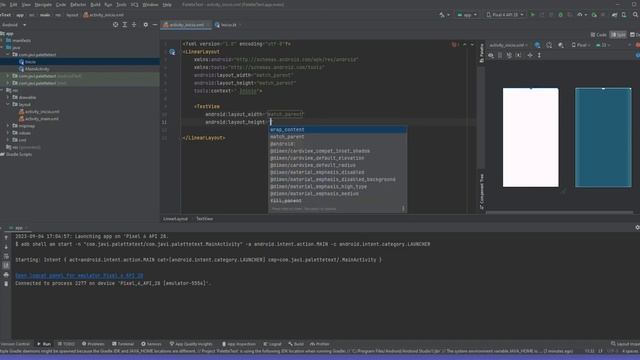Click the Run panel down arrow icon
The image size is (640, 360).
pos(6,247)
